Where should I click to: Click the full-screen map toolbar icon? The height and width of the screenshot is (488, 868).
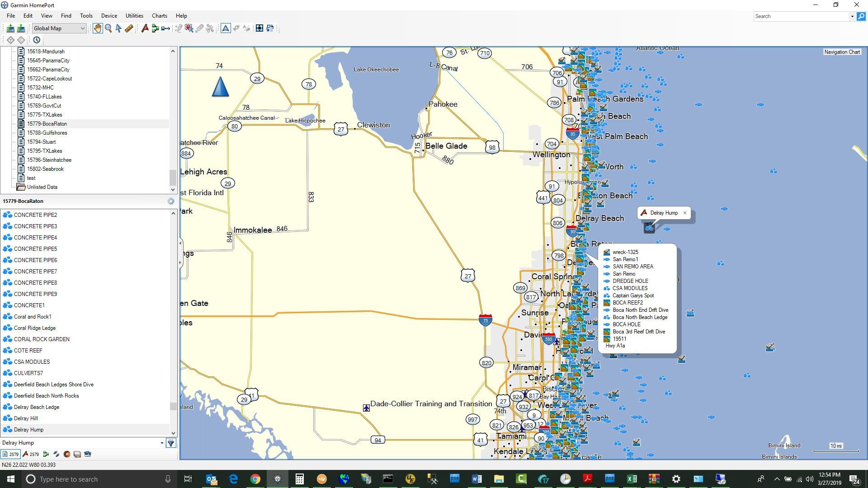259,28
